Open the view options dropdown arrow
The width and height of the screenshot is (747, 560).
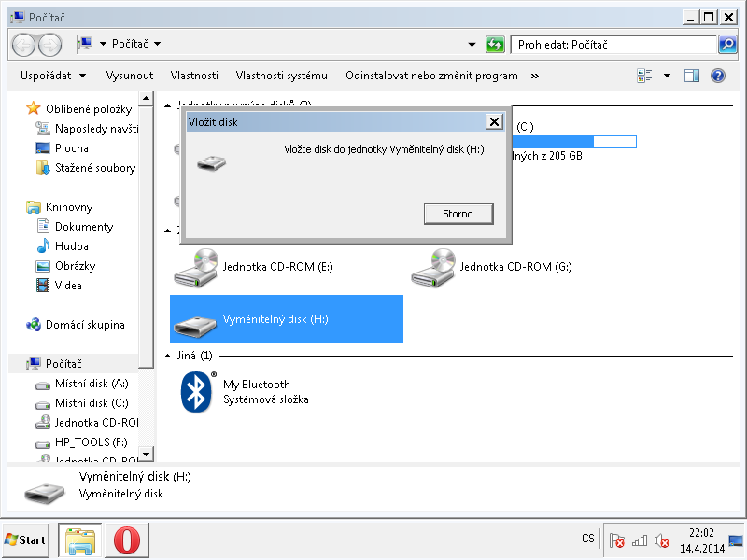tap(667, 76)
